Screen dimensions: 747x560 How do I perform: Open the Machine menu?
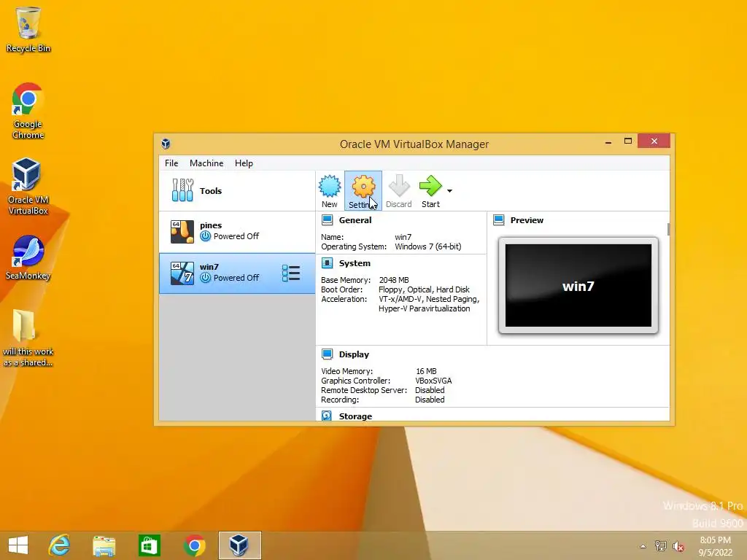[206, 163]
